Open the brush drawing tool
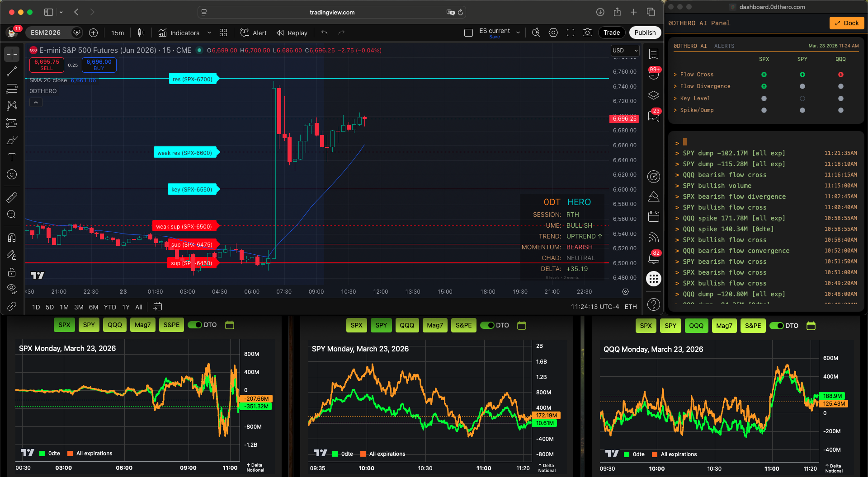 (11, 140)
